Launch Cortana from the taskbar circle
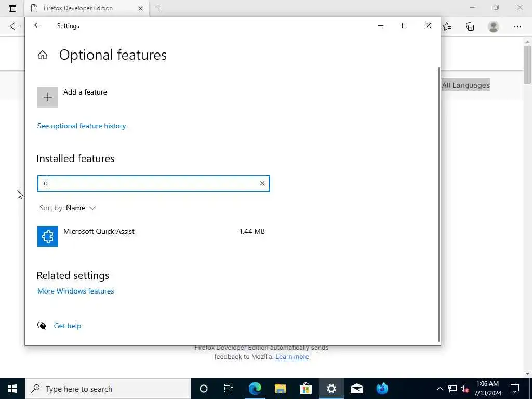This screenshot has height=399, width=532. tap(204, 389)
